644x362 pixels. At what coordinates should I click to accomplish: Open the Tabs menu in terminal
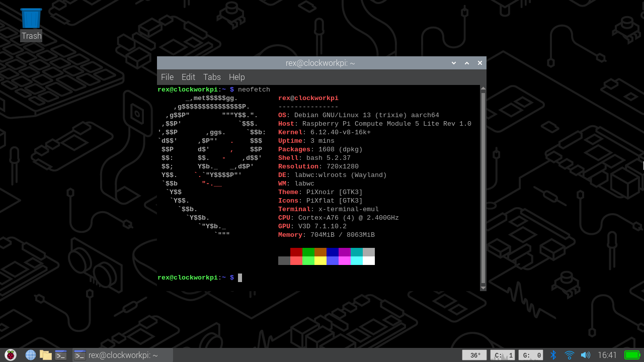[x=212, y=77]
